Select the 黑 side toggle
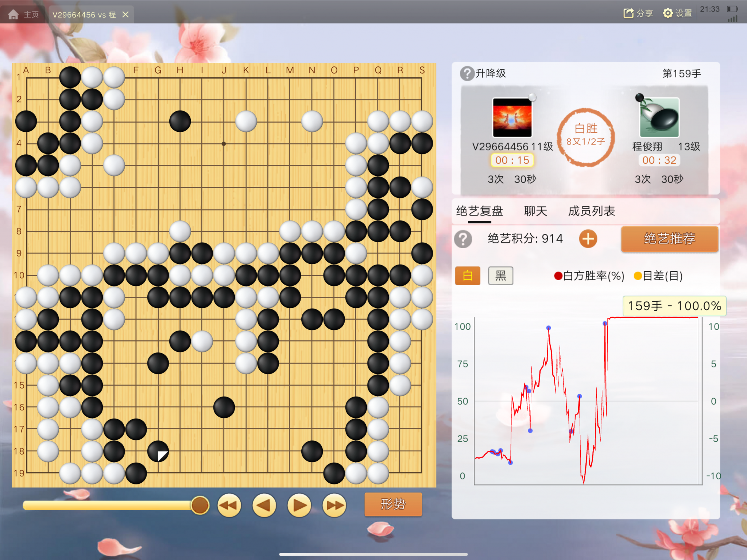Image resolution: width=747 pixels, height=560 pixels. pos(500,275)
